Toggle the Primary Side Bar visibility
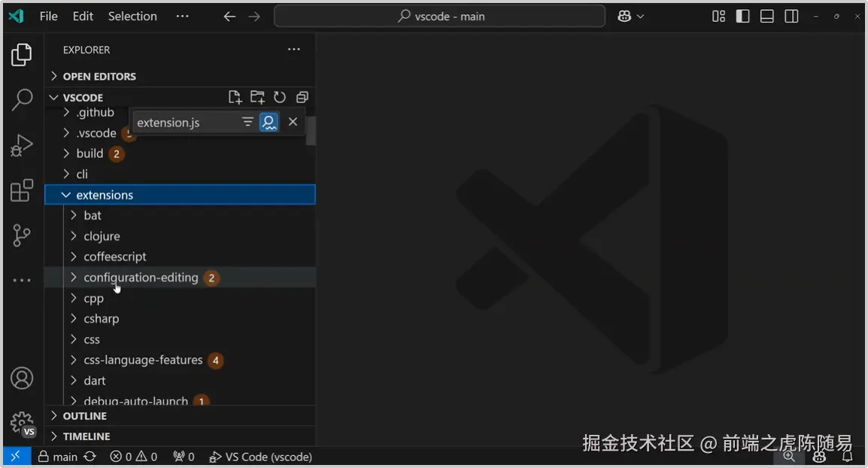Viewport: 868px width, 468px height. (x=742, y=15)
